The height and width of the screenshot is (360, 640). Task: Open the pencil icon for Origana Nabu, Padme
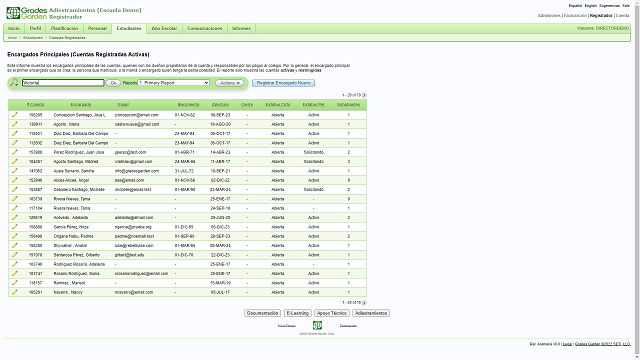pyautogui.click(x=15, y=236)
